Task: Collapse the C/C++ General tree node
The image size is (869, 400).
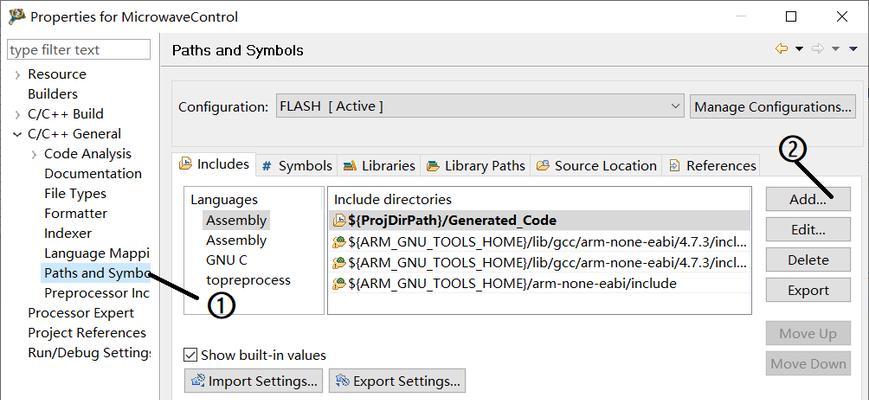Action: click(x=17, y=134)
